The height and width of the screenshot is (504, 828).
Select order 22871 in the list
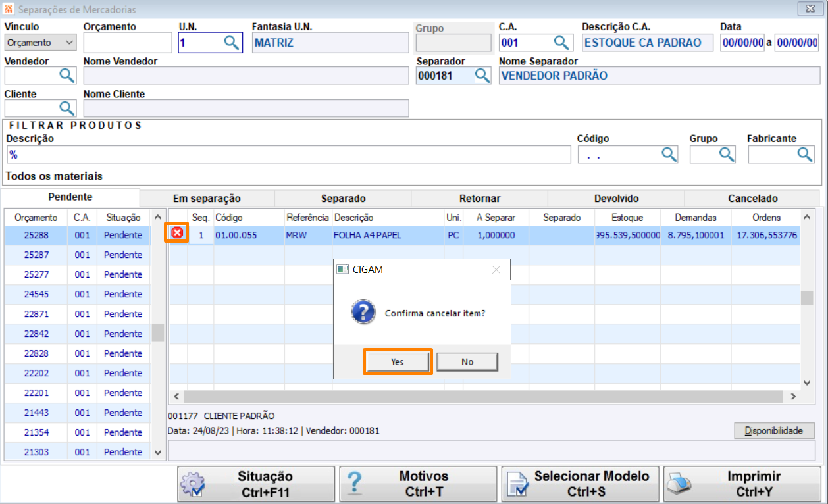click(x=78, y=314)
